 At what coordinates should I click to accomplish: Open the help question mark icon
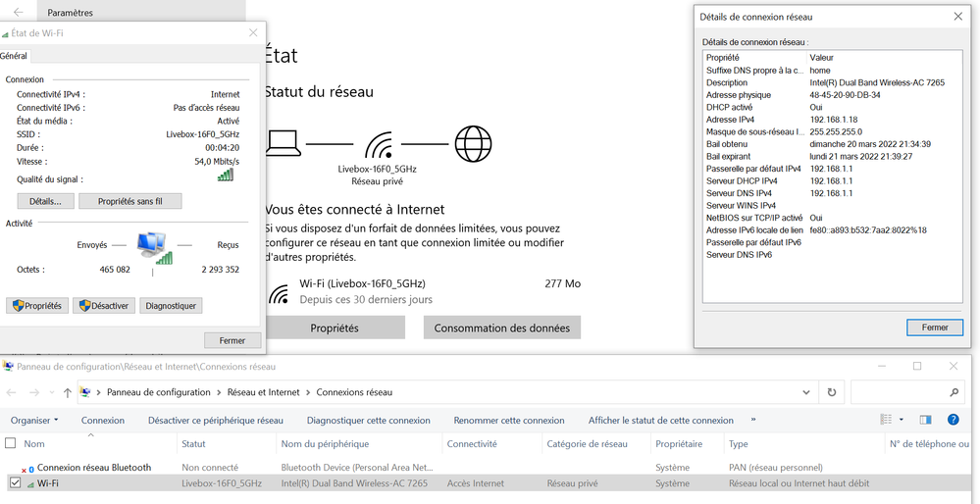[953, 420]
